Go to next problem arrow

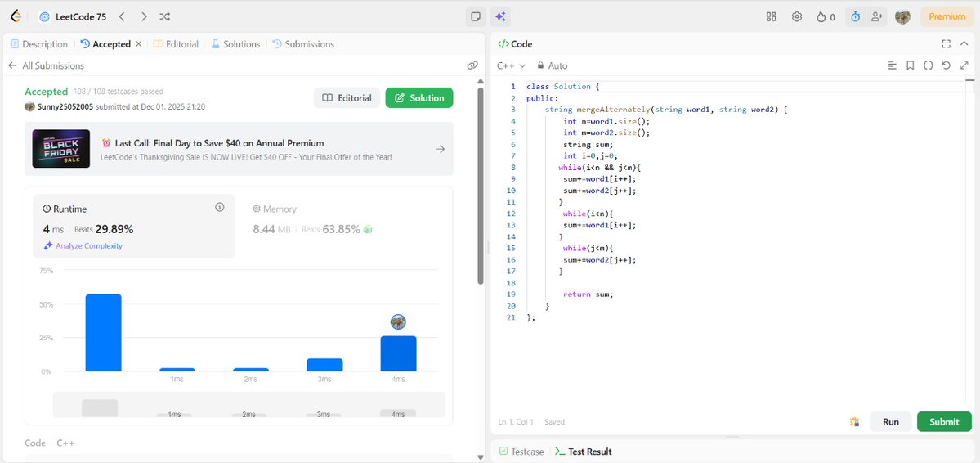[x=144, y=17]
